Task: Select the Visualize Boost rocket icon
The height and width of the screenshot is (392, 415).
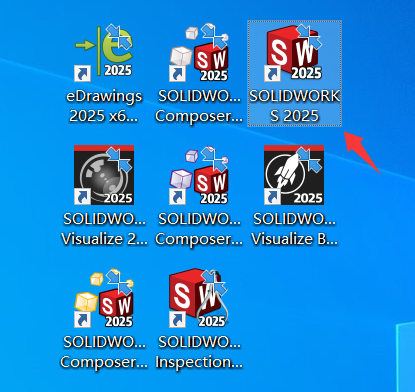Action: 294,175
